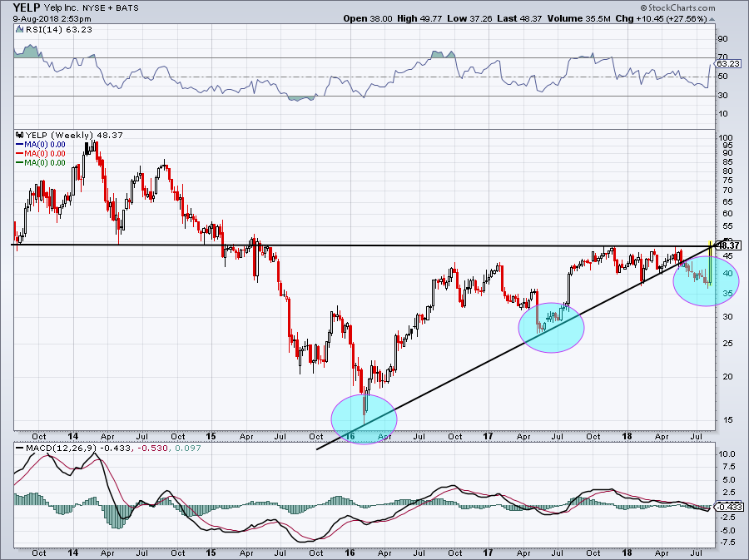
Task: Click the 'YELP (Weekly) 48.37' legend
Action: pyautogui.click(x=74, y=135)
